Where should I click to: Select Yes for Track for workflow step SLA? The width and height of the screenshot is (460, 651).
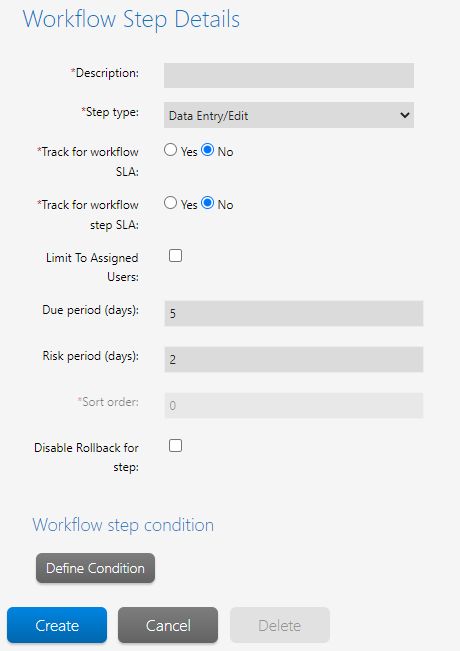(170, 203)
